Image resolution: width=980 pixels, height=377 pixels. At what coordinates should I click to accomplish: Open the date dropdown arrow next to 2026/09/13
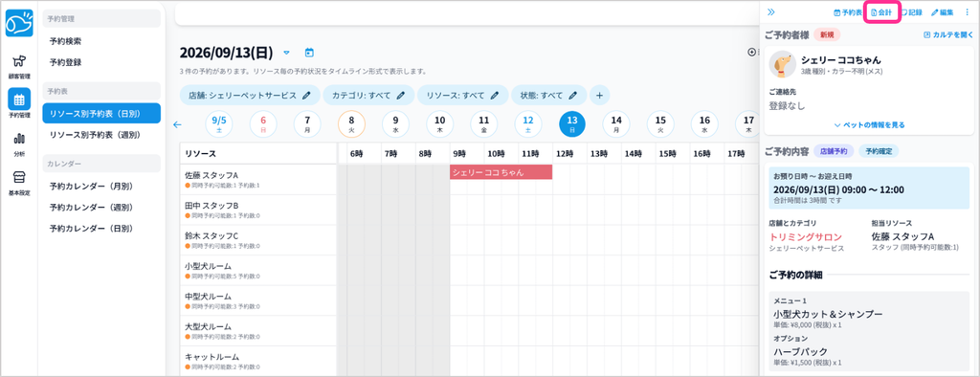[x=287, y=53]
